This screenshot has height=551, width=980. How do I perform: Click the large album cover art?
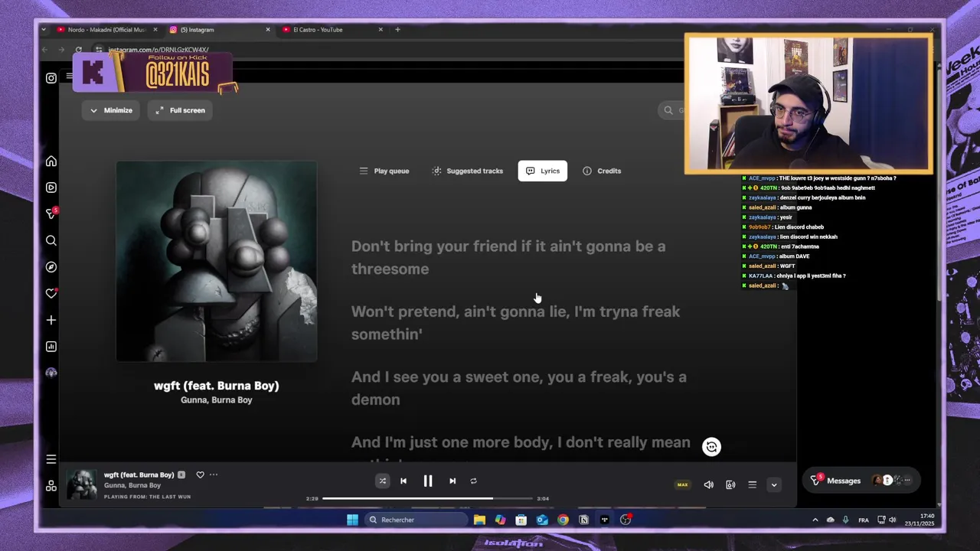click(216, 261)
